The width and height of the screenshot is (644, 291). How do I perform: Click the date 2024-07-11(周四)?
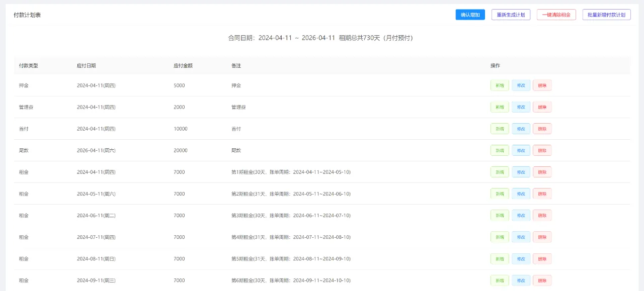click(x=96, y=237)
